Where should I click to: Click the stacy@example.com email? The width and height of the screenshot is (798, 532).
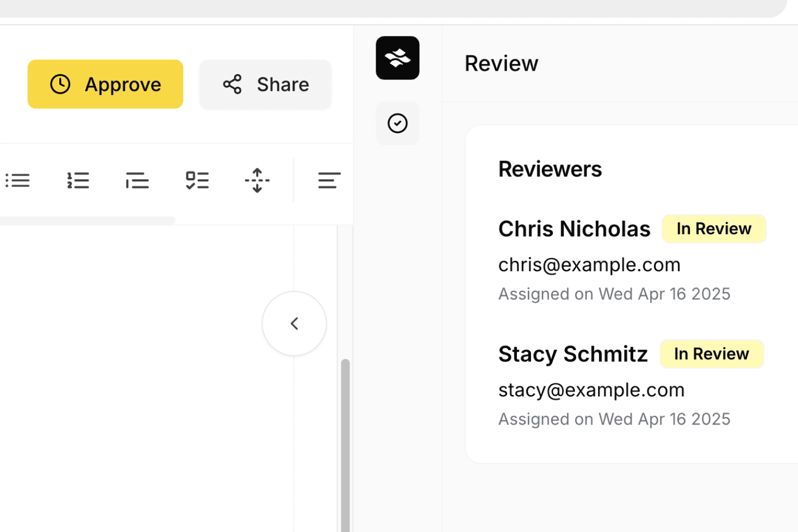591,390
